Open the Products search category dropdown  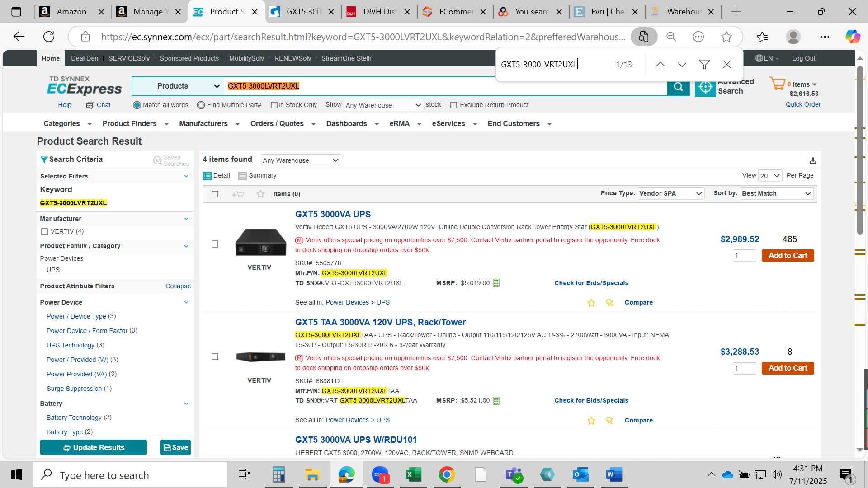(178, 86)
